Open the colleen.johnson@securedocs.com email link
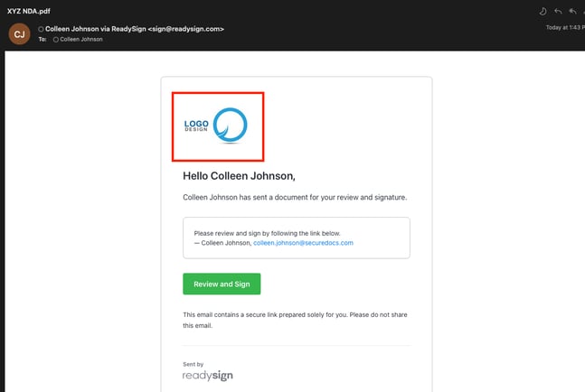This screenshot has width=585, height=392. [x=303, y=243]
